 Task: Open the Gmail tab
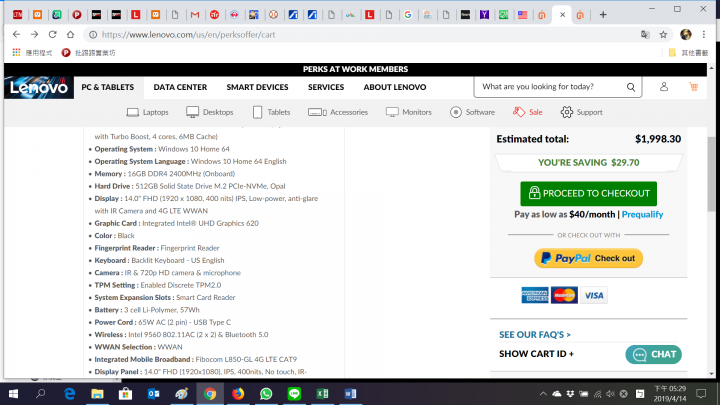(x=195, y=15)
